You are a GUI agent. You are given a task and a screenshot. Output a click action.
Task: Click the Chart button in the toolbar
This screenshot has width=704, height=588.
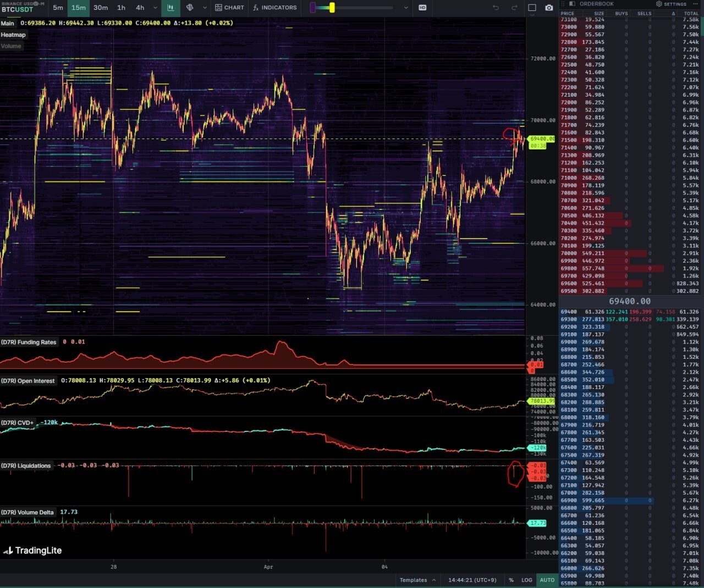point(229,8)
